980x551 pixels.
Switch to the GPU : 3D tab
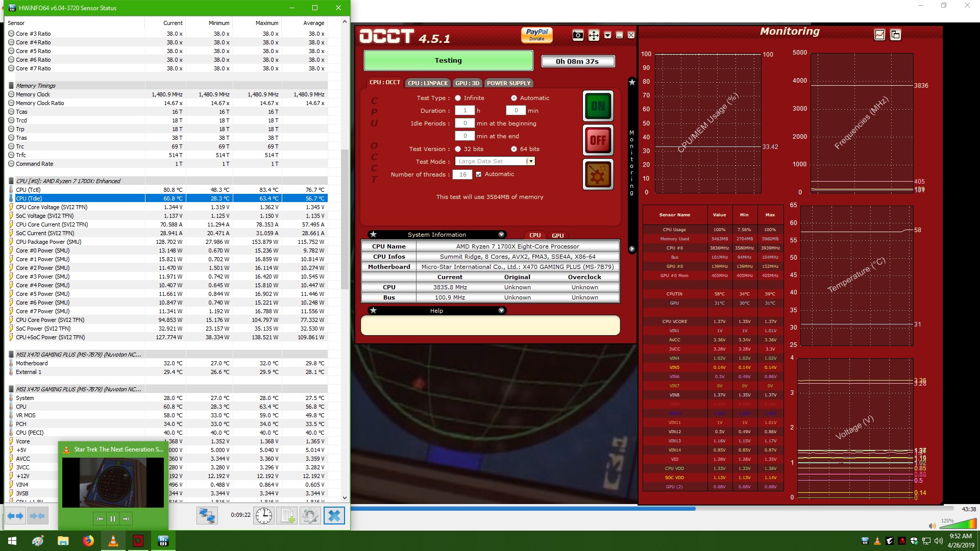click(467, 83)
